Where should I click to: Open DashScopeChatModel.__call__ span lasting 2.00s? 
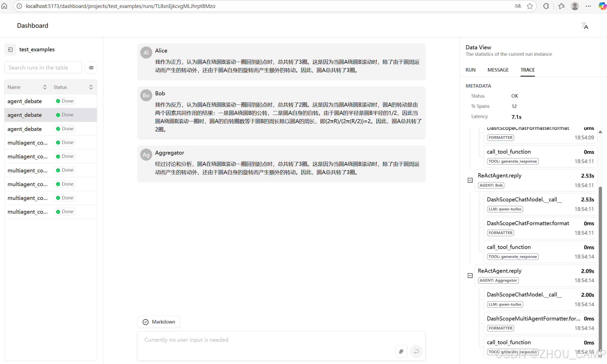[540, 299]
